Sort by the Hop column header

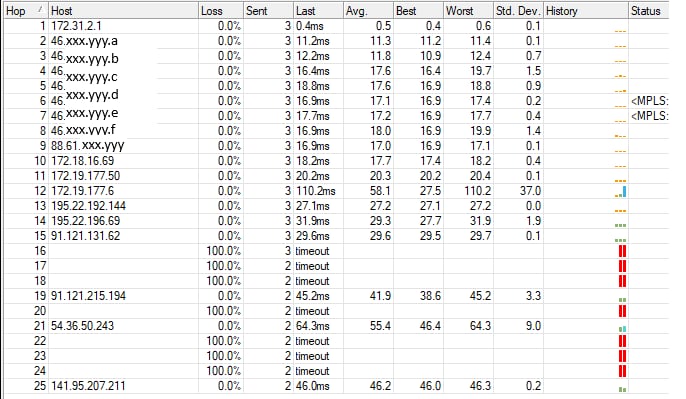coord(25,10)
